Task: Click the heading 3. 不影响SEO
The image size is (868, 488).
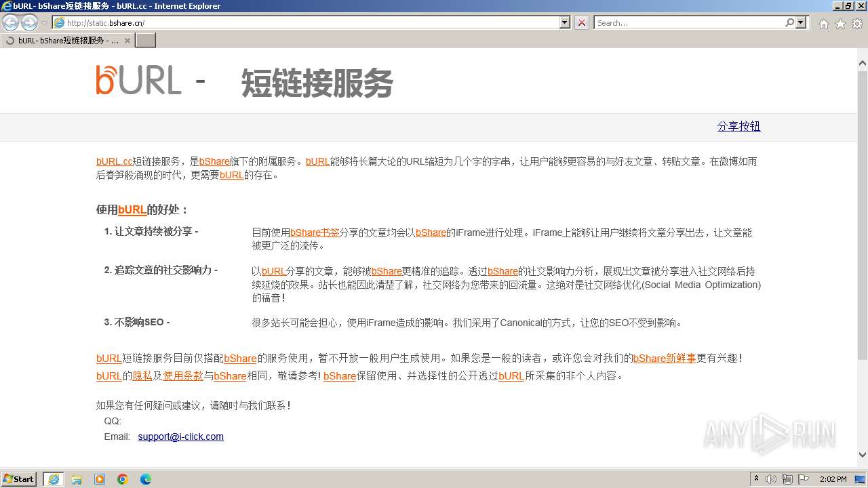Action: (137, 322)
